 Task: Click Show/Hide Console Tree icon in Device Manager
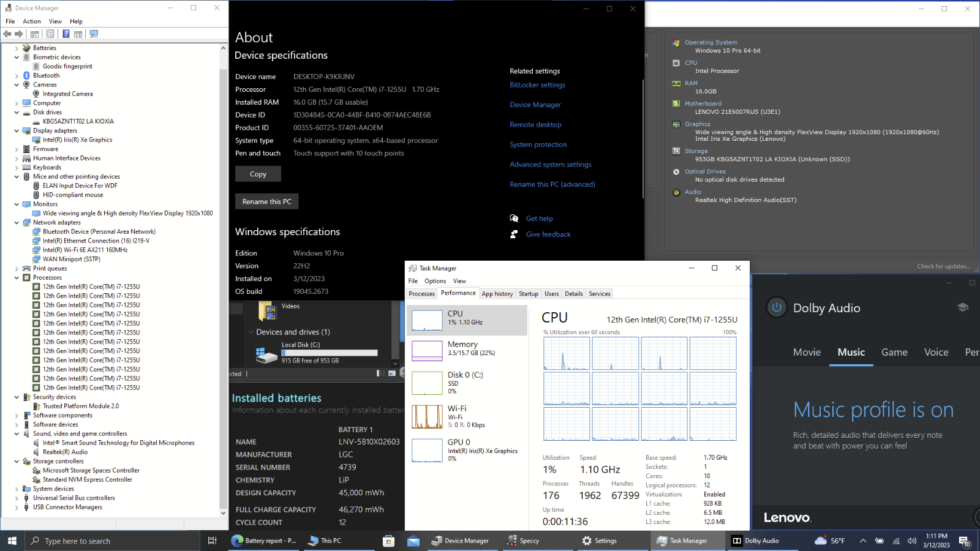click(35, 34)
